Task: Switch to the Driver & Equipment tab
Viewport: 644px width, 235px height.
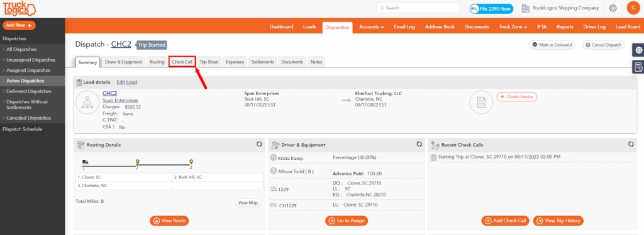Action: [124, 62]
